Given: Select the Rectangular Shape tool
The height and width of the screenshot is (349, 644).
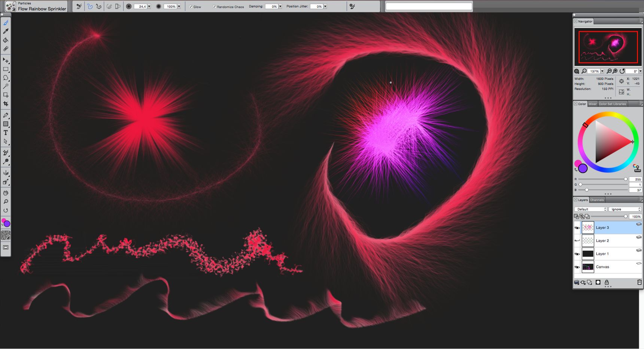Looking at the screenshot, I should pos(6,124).
